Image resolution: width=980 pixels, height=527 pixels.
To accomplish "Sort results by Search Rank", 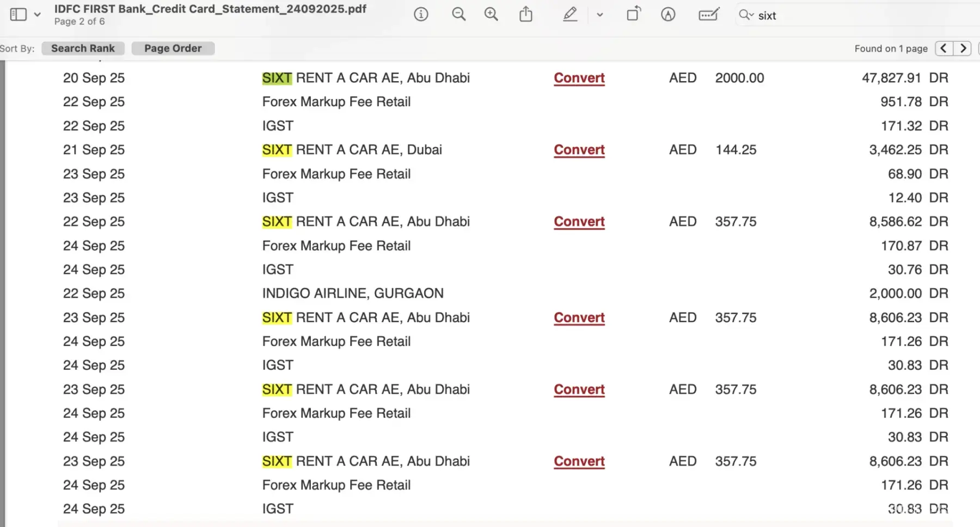I will [83, 48].
